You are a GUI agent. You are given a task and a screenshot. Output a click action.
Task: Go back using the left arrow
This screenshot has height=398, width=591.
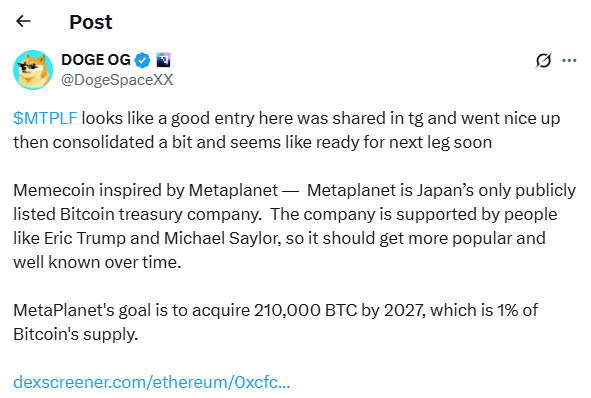[x=23, y=21]
